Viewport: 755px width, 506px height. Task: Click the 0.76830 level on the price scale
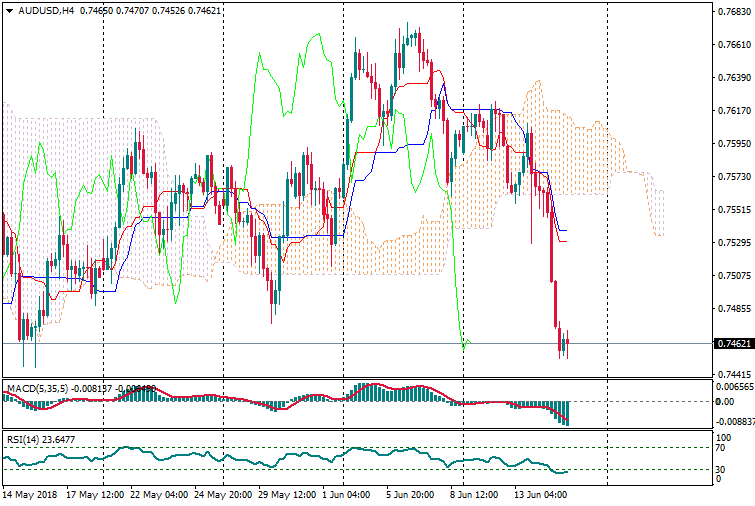pyautogui.click(x=734, y=12)
